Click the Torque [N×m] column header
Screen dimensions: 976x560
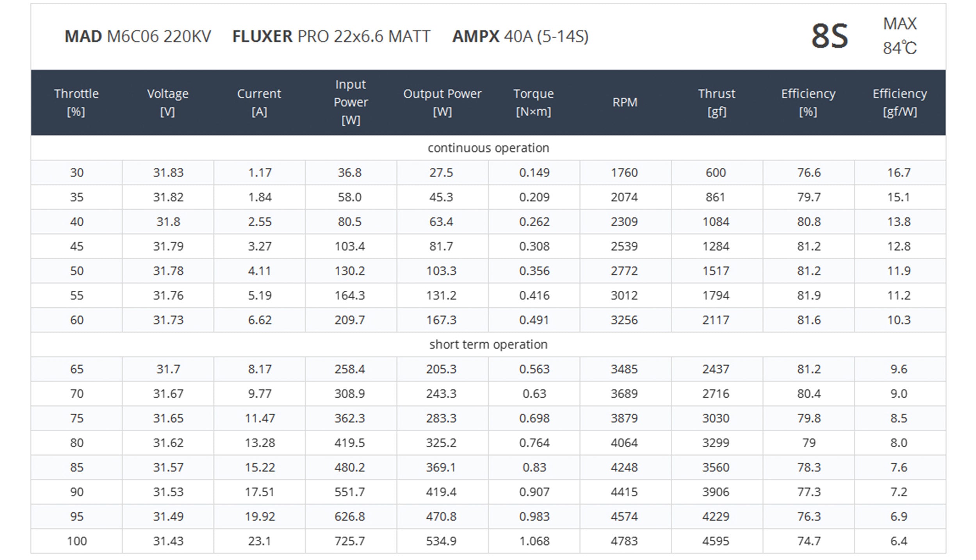533,103
